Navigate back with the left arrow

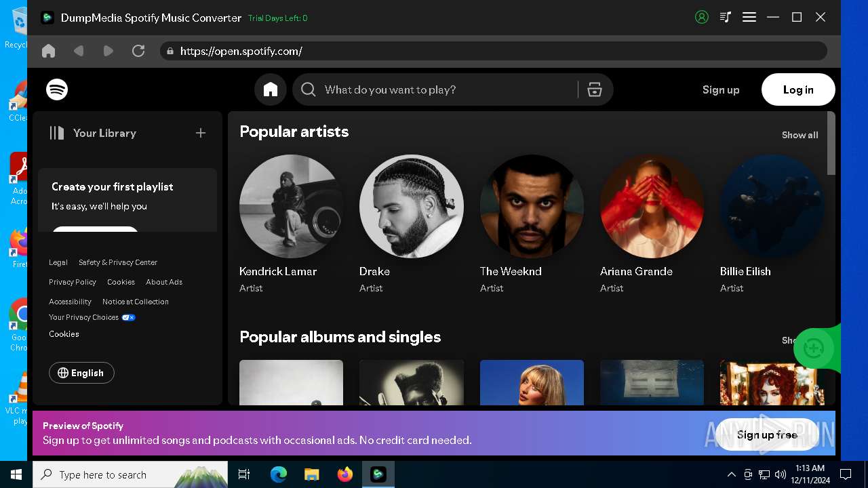tap(79, 51)
